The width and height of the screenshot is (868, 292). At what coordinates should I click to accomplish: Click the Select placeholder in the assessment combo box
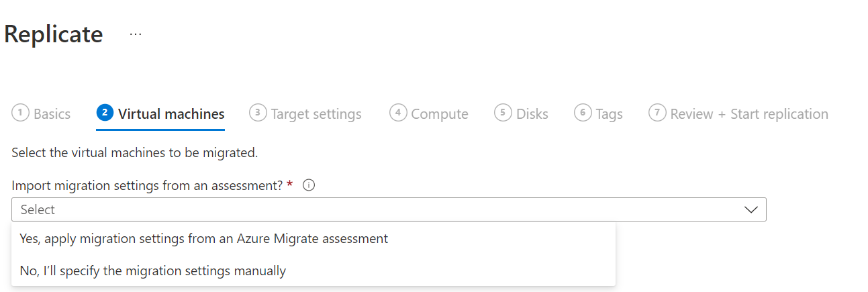click(x=38, y=210)
